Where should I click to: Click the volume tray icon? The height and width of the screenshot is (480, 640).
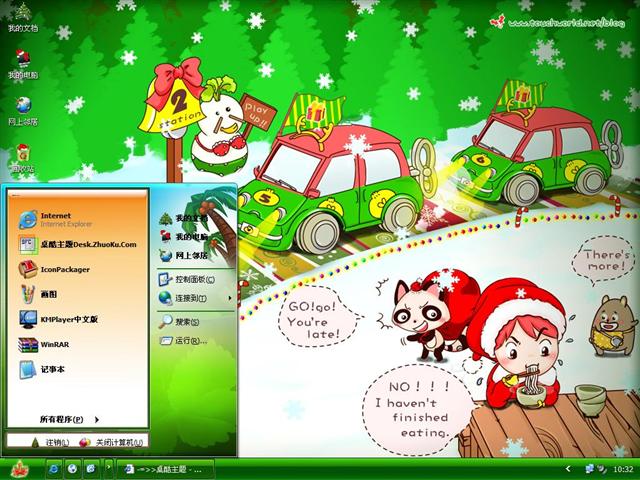[602, 469]
